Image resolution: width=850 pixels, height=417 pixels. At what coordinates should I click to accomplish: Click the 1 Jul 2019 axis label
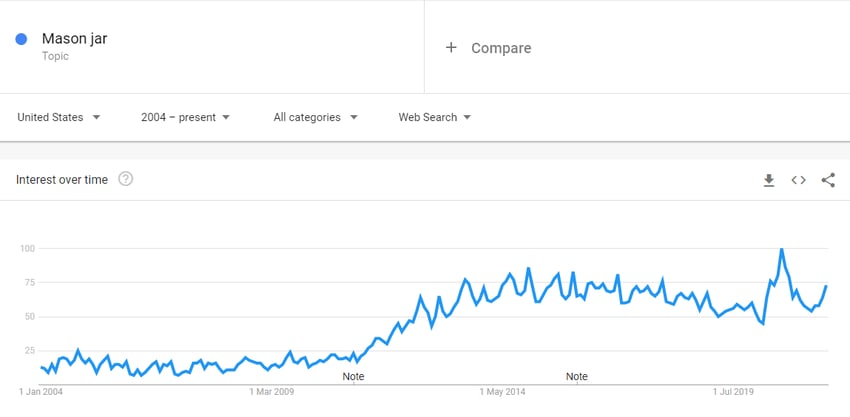click(x=734, y=392)
